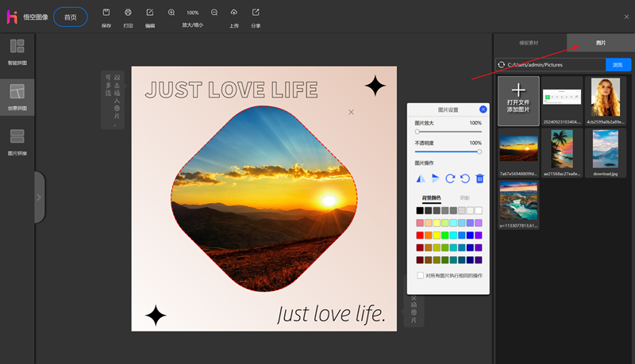635x364 pixels.
Task: Delete image with the trash icon
Action: click(479, 179)
